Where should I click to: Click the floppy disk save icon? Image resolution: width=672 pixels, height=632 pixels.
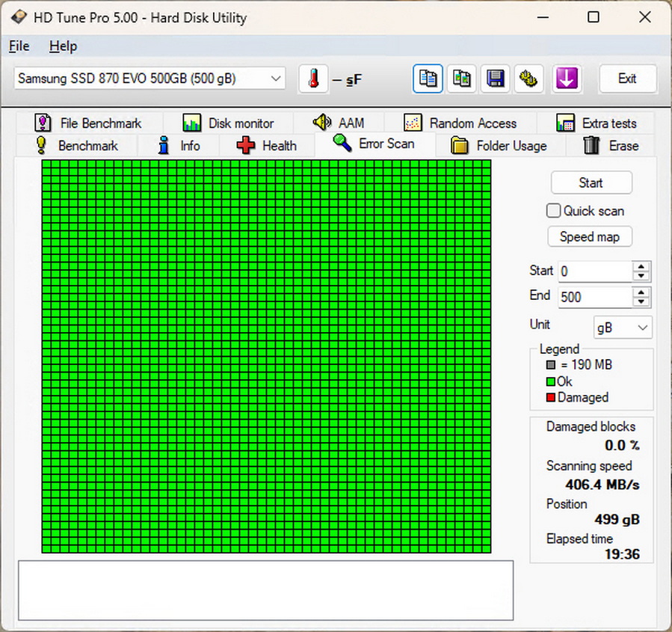point(495,79)
